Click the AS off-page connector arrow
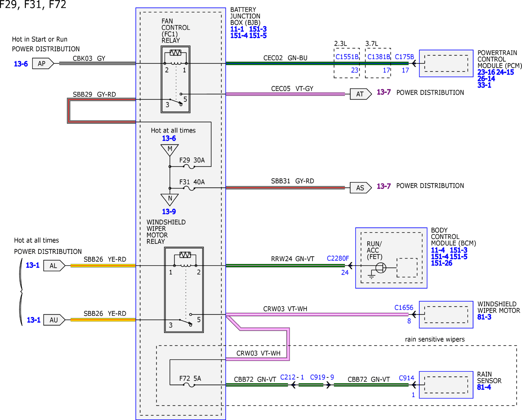Screen dimensions: 522x420 [x=361, y=188]
